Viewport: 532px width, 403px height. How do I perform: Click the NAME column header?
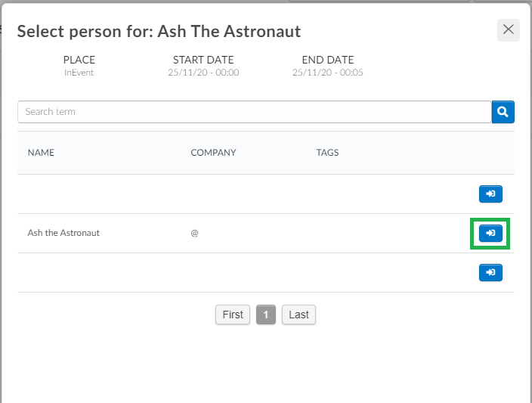[x=41, y=153]
